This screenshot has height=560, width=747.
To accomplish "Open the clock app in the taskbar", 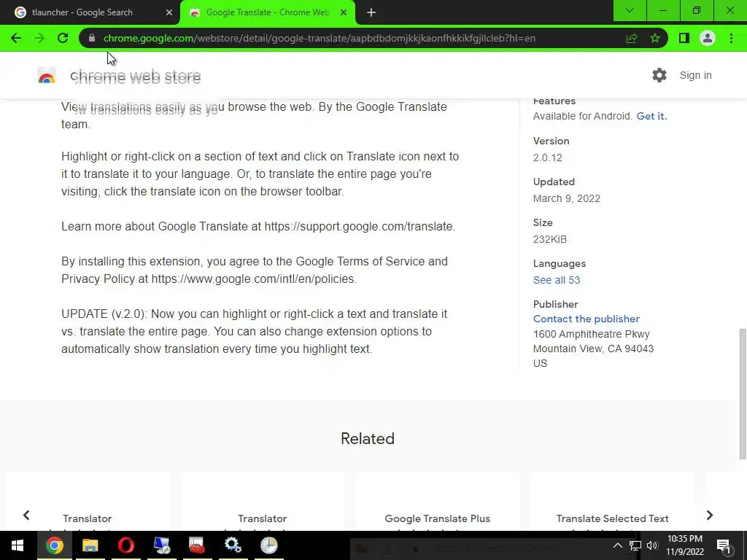I will 268,545.
